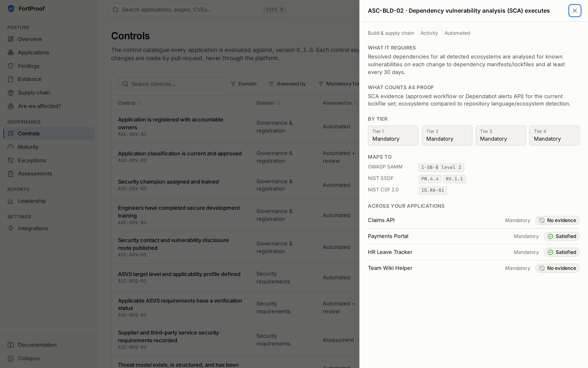Screen dimensions: 588x368
Task: Close the ASC-BLD-02 detail panel
Action: [575, 11]
